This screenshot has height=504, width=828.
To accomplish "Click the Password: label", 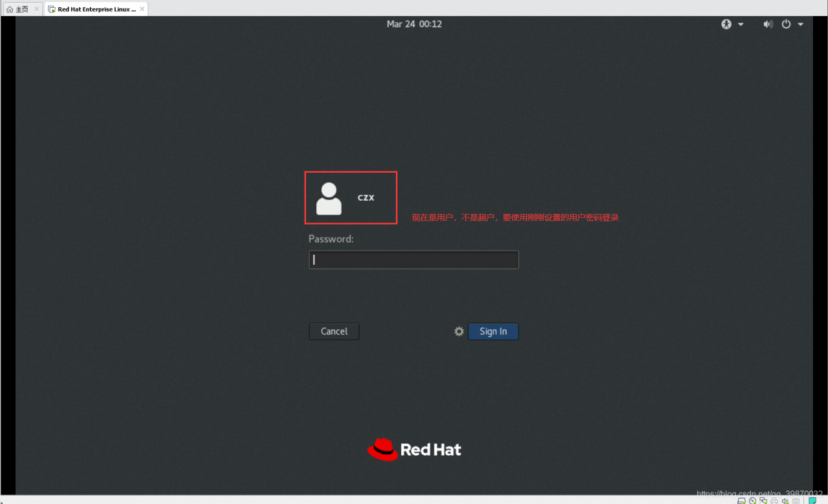I will [x=331, y=239].
